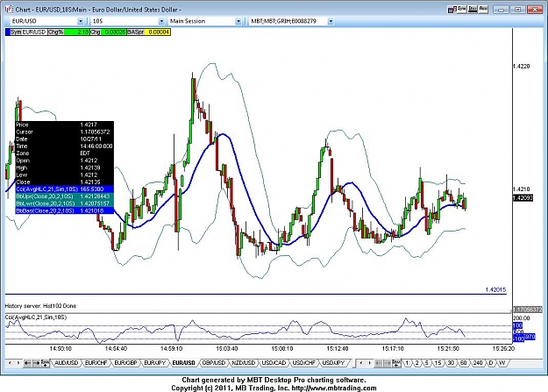Click the BASpr 0.00004 quote cell
Image resolution: width=548 pixels, height=392 pixels.
tap(149, 32)
